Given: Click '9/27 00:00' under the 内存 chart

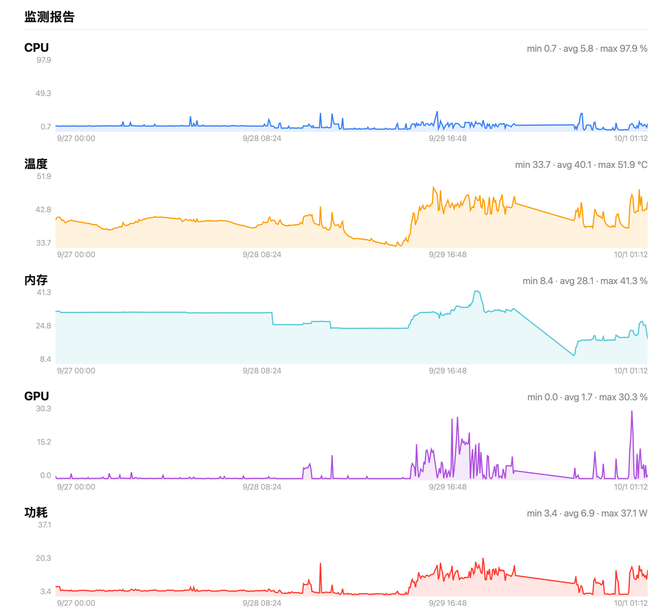Looking at the screenshot, I should [x=76, y=371].
